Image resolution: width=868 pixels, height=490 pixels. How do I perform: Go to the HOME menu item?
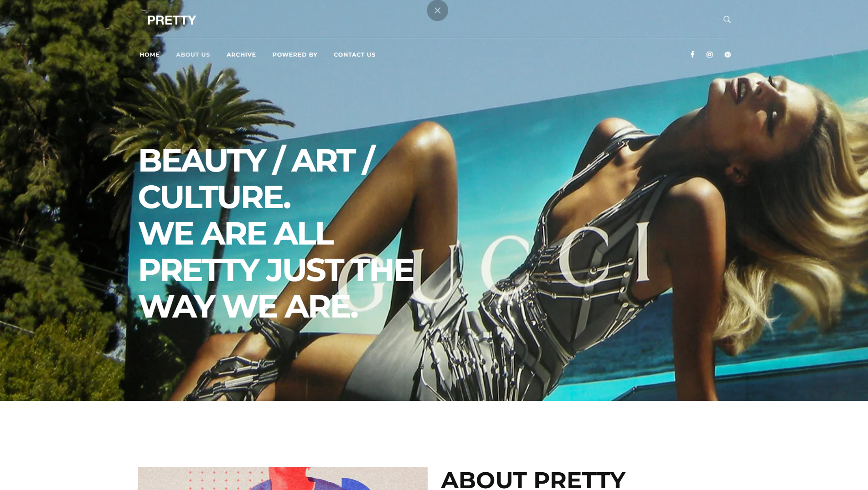pyautogui.click(x=150, y=54)
